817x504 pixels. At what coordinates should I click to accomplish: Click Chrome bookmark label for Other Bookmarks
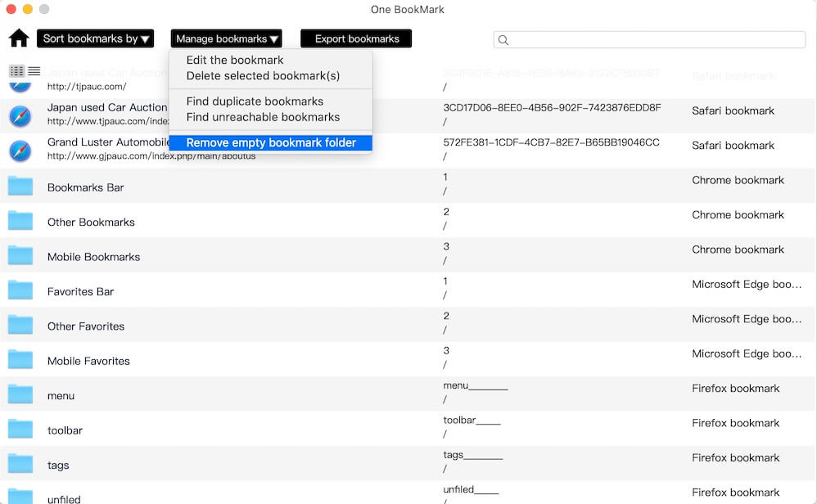pos(738,215)
